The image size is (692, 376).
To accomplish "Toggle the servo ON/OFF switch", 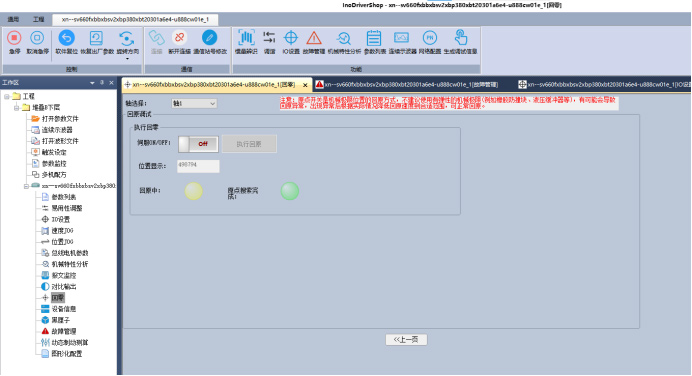I will pyautogui.click(x=198, y=144).
